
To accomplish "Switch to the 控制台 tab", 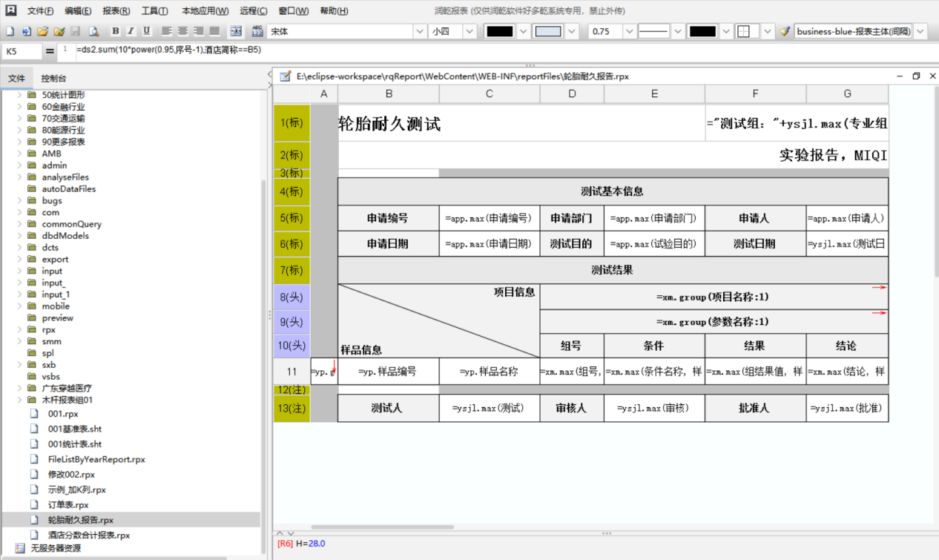I will (53, 78).
